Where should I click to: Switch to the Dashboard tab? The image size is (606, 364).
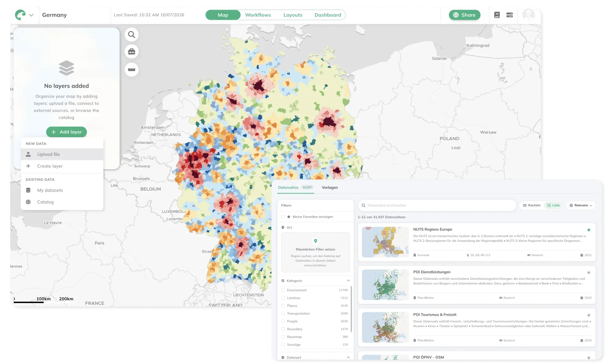pos(328,15)
